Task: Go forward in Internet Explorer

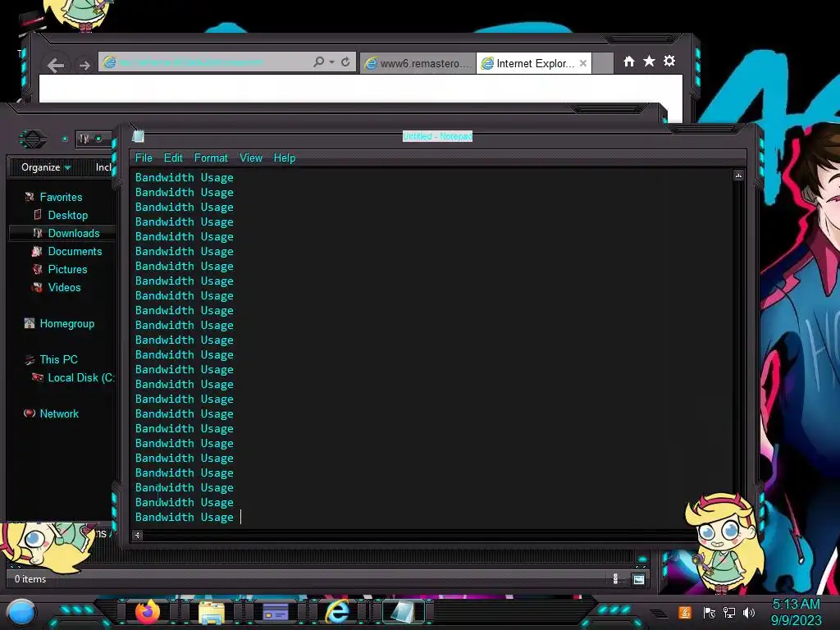Action: (x=84, y=66)
